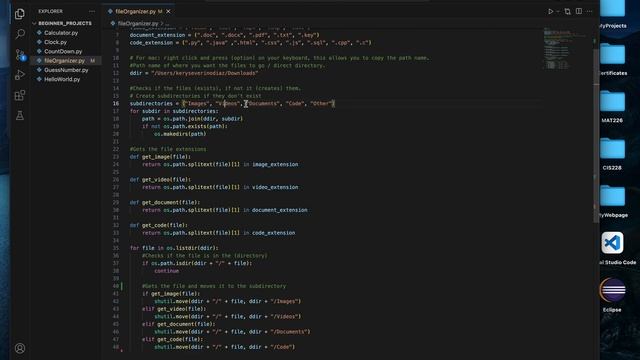
Task: Open the Testing flask view
Action: tap(20, 116)
